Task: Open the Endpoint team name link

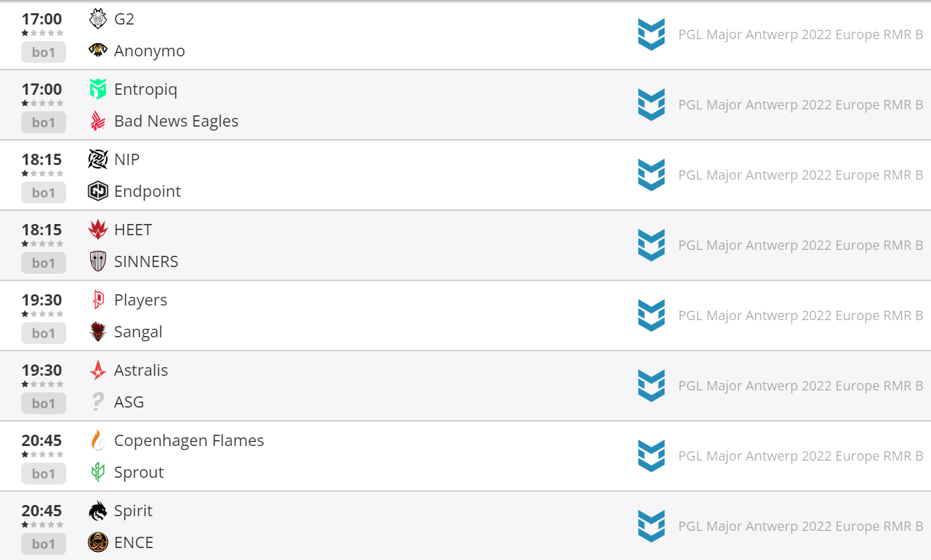Action: tap(147, 192)
